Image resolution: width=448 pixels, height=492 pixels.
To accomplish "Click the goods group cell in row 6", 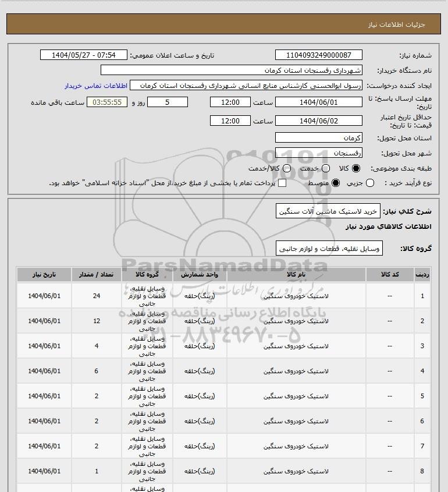I will [147, 421].
